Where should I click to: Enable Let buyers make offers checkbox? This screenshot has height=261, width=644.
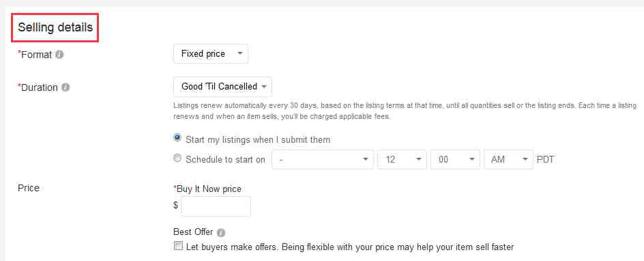178,246
